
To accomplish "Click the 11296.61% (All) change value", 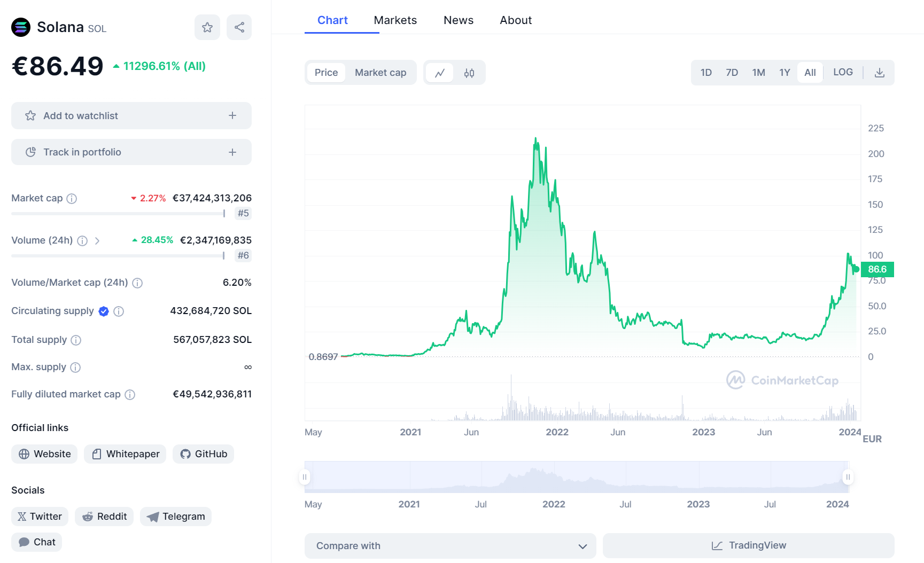I will pos(165,66).
